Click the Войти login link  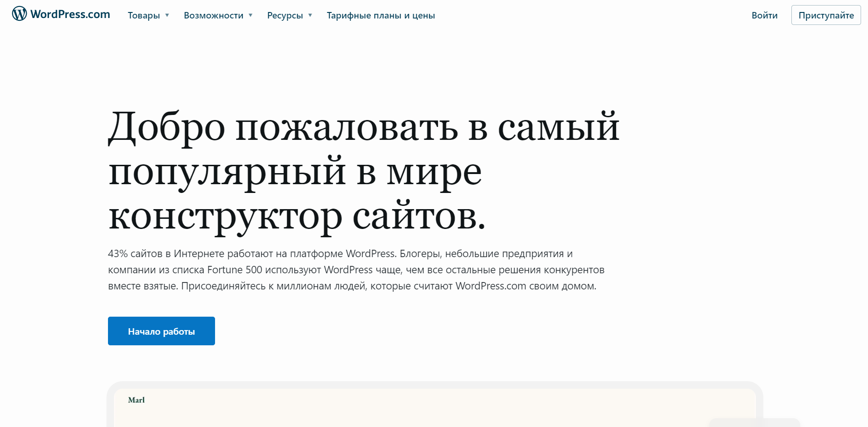point(764,15)
